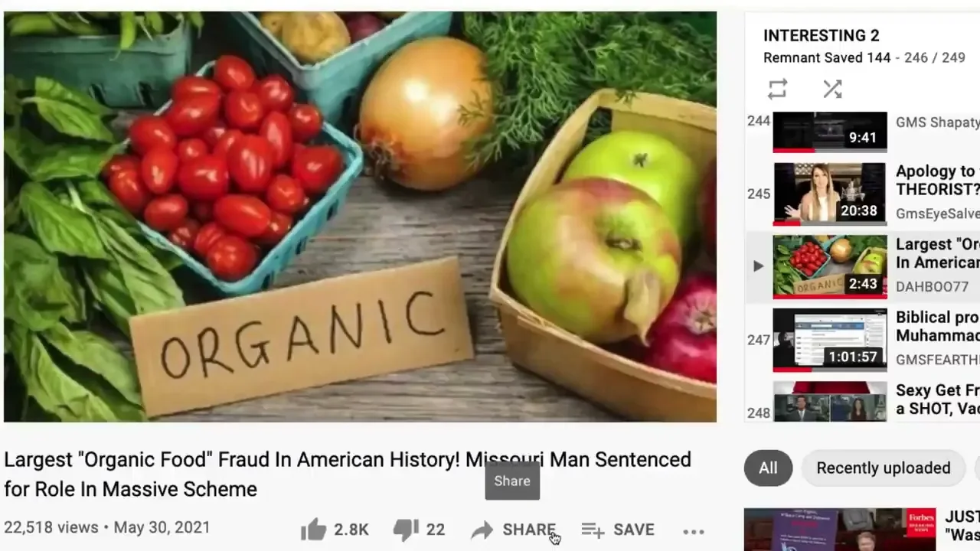
Task: Click the now-playing arrow beside video 246
Action: 758,266
